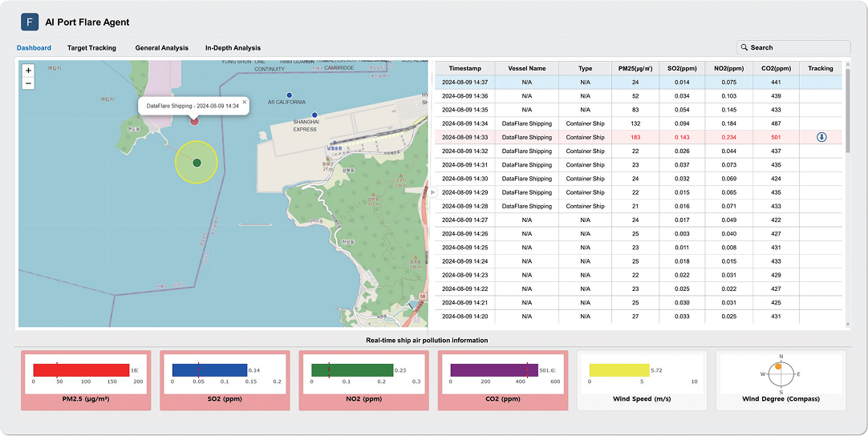This screenshot has width=868, height=436.
Task: Zoom in on the map
Action: point(29,71)
